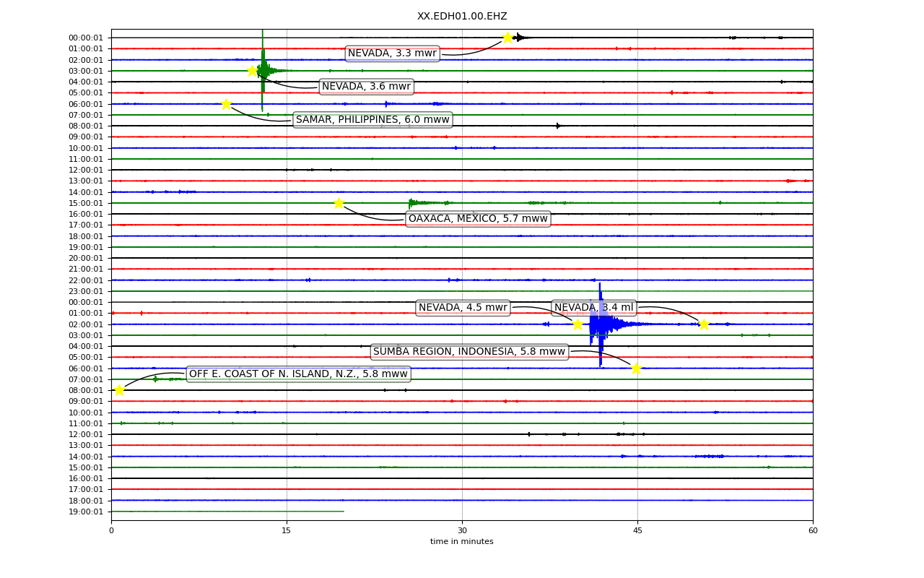Click the SUMBA REGION, INDONESIA, 5.8 mww label

[x=469, y=352]
